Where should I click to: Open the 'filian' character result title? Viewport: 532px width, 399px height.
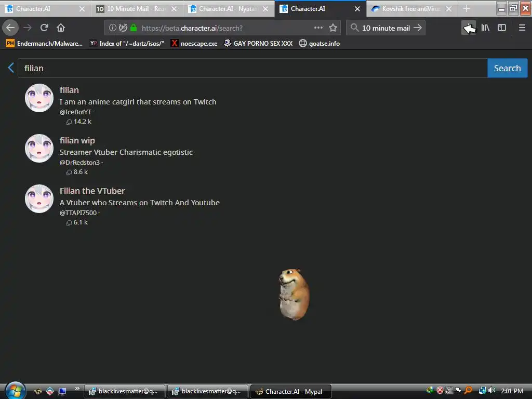tap(69, 90)
